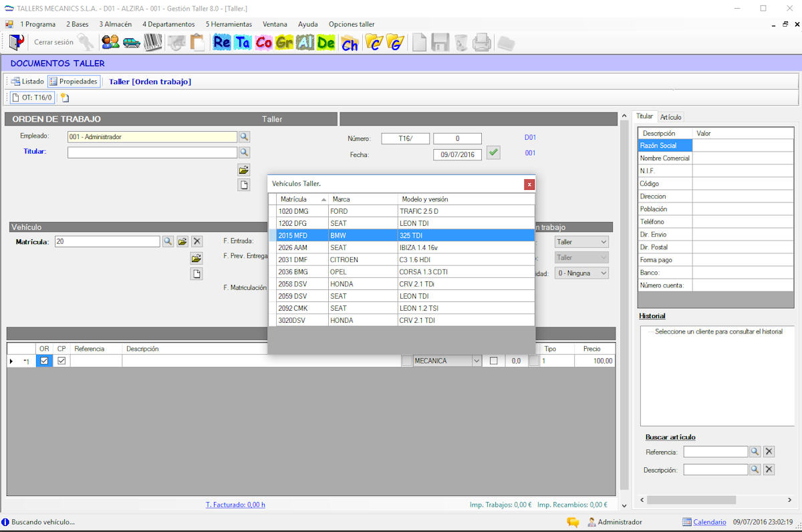Image resolution: width=802 pixels, height=532 pixels.
Task: Open the 'Opciones taller' menu
Action: [352, 24]
